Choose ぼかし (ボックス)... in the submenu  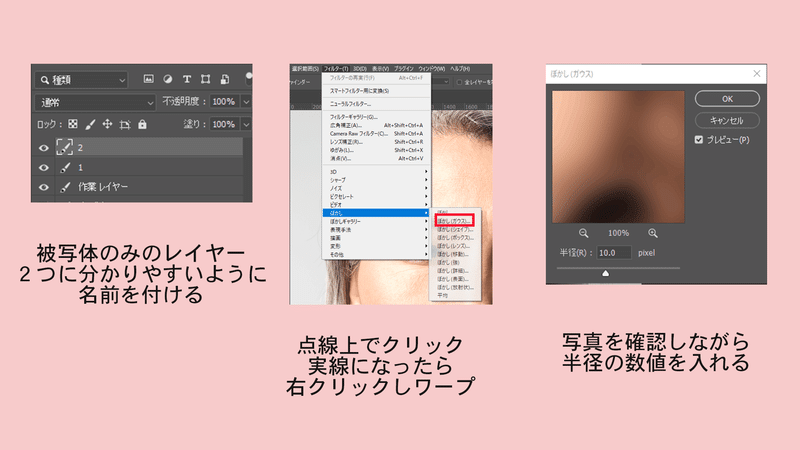[x=455, y=238]
